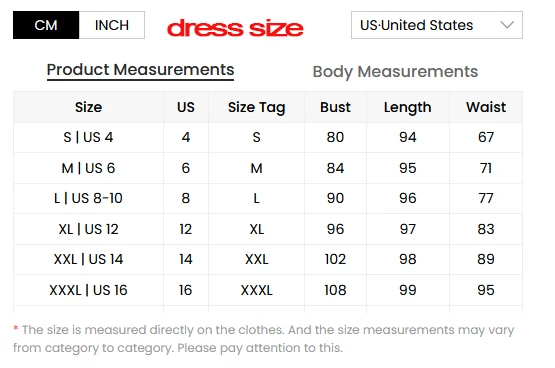
Task: Select the S | US 4 row
Action: (268, 138)
